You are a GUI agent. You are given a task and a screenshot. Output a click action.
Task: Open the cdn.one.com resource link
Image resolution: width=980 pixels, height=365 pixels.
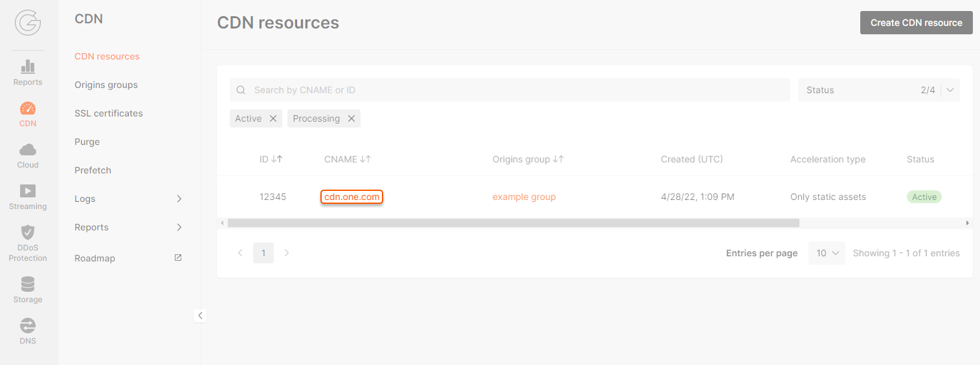[352, 197]
